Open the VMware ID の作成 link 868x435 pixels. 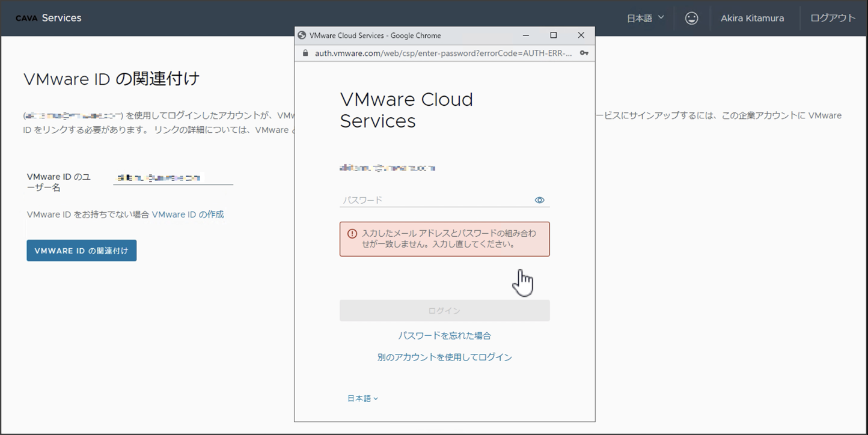point(187,214)
